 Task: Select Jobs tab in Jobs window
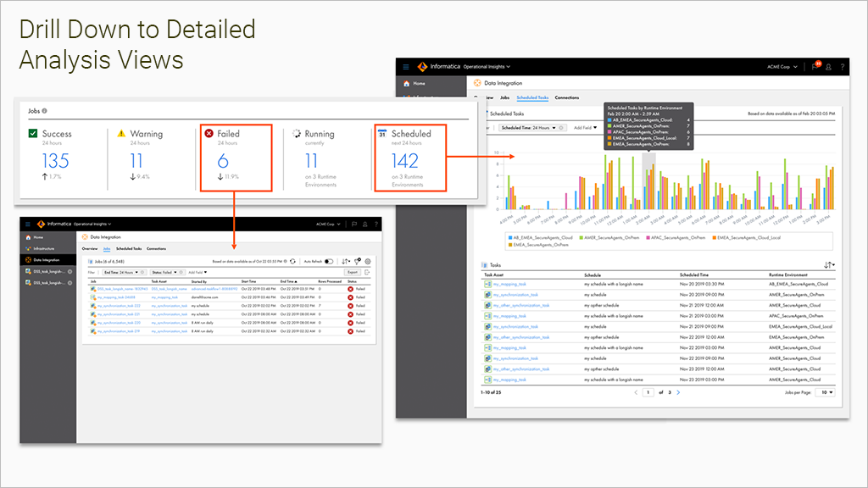(107, 249)
